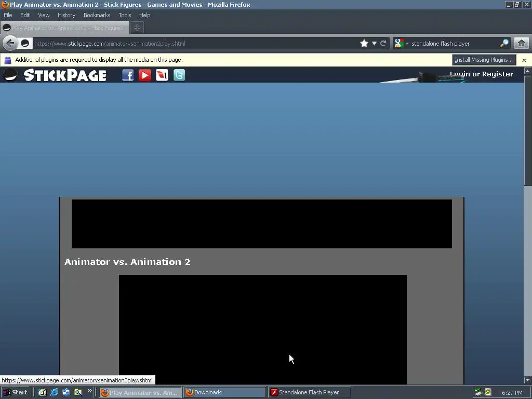Open StickPage's YouTube channel icon

coord(145,75)
